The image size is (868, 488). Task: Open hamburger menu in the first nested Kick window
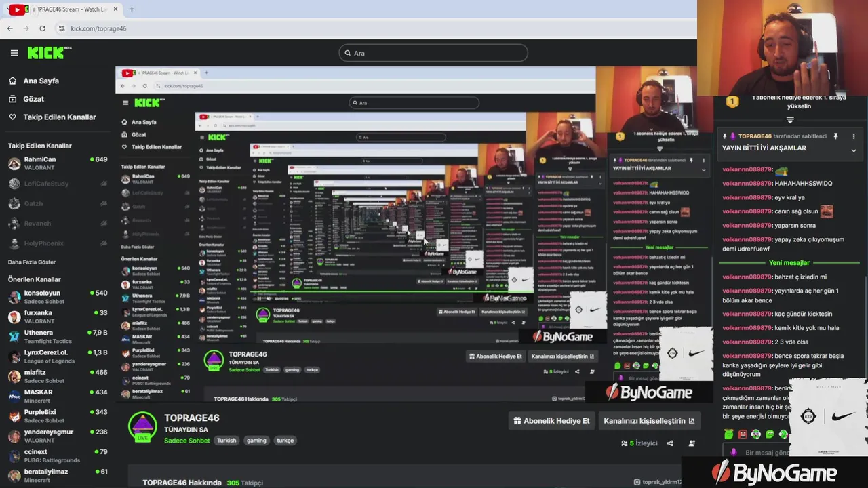125,103
